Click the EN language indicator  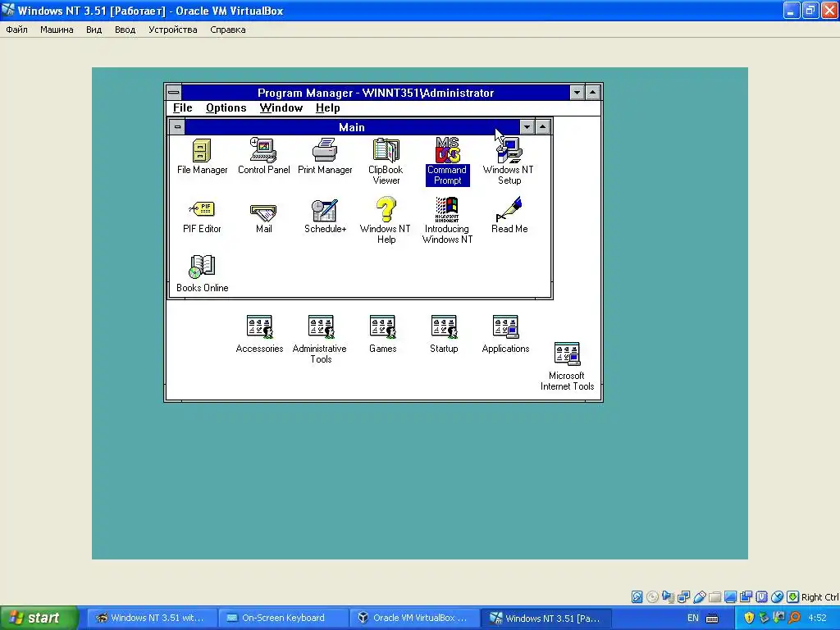(x=692, y=618)
